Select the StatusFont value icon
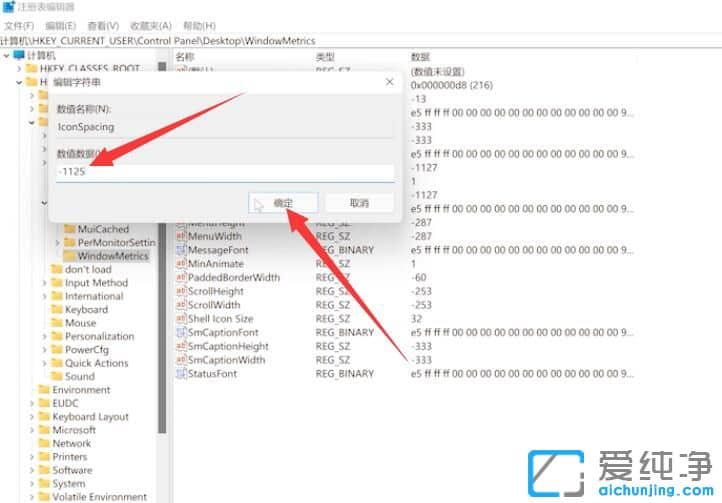 pos(181,374)
